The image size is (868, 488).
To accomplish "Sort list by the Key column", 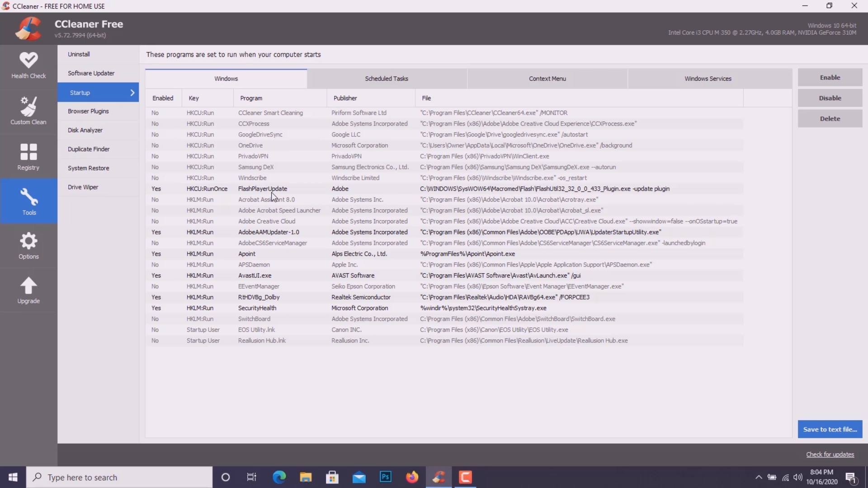I will 208,98.
